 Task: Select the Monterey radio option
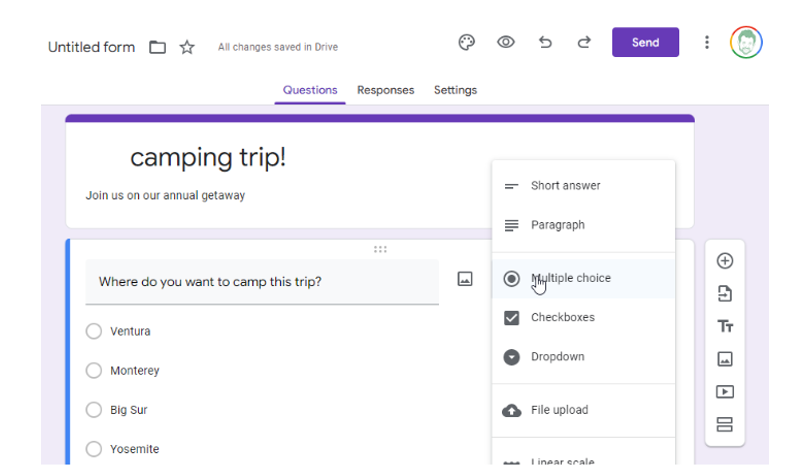coord(94,370)
